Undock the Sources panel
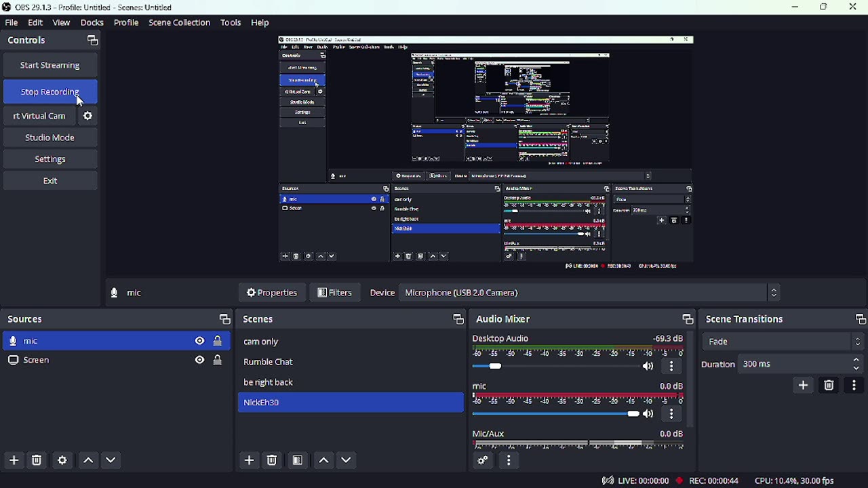 224,319
